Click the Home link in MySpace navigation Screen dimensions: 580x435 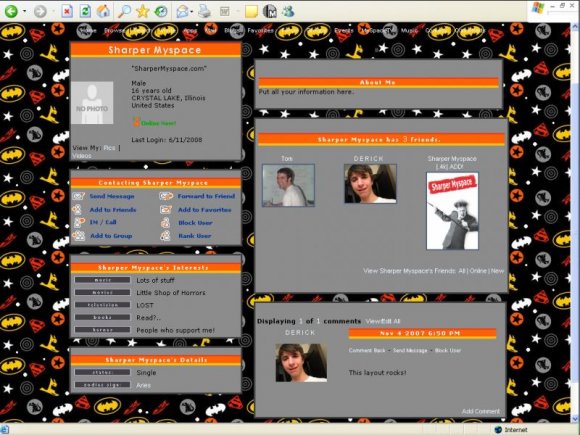[x=88, y=30]
